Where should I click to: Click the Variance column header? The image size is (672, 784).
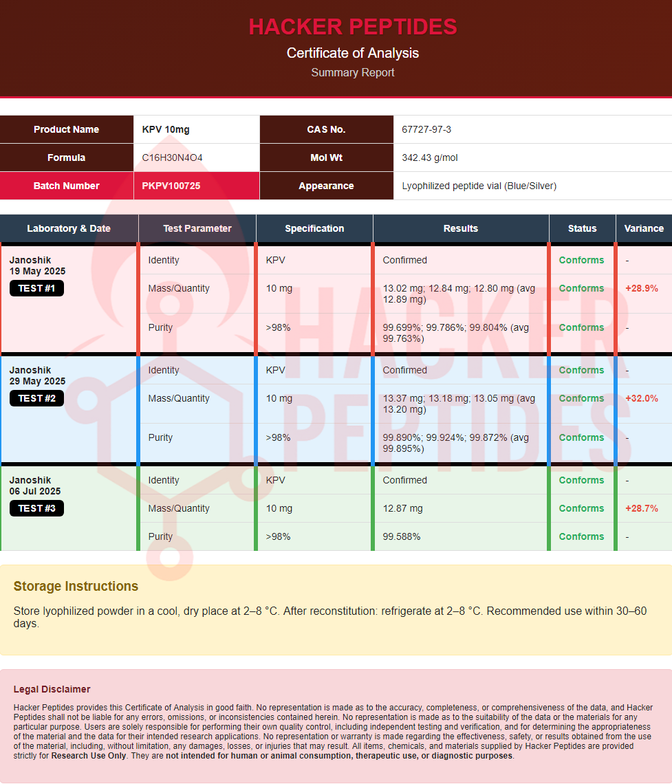(x=644, y=228)
